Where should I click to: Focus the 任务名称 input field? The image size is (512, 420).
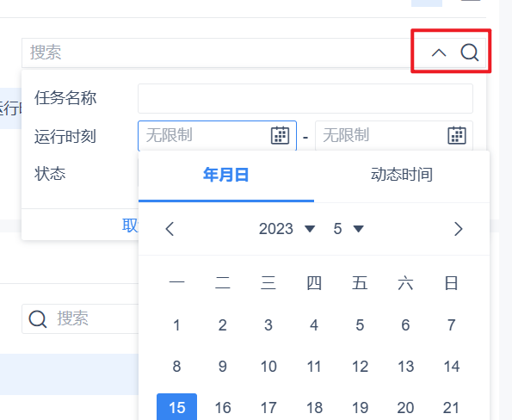(305, 99)
